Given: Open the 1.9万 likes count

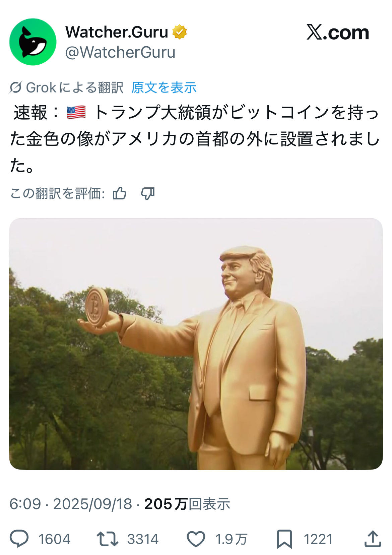Looking at the screenshot, I should coord(231,539).
